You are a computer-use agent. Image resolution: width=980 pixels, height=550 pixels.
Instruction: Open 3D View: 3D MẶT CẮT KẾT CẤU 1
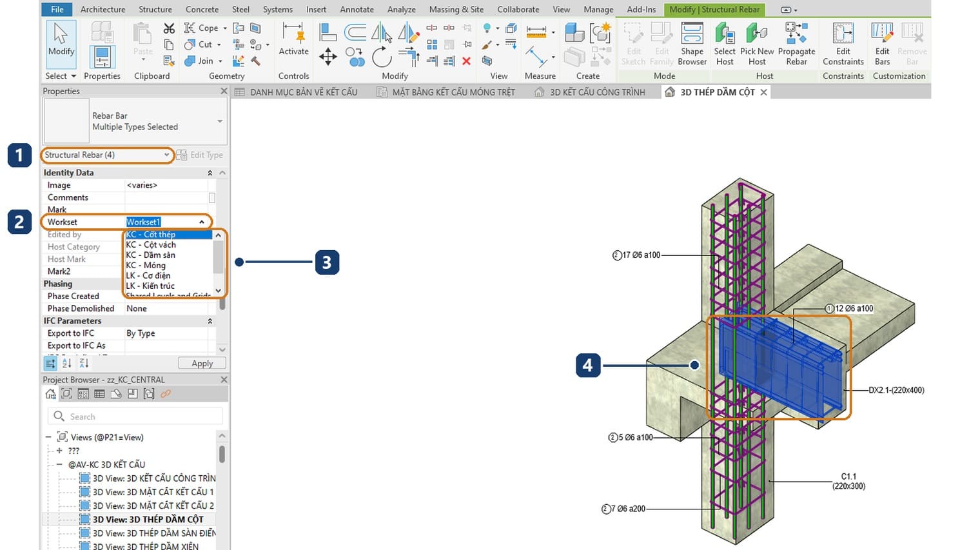click(x=147, y=492)
